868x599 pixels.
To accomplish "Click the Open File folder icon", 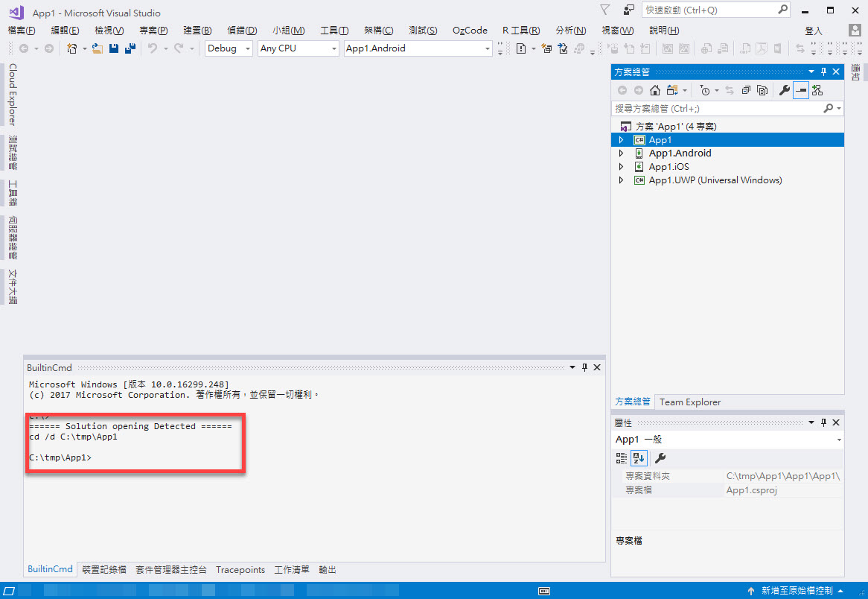I will [x=98, y=48].
